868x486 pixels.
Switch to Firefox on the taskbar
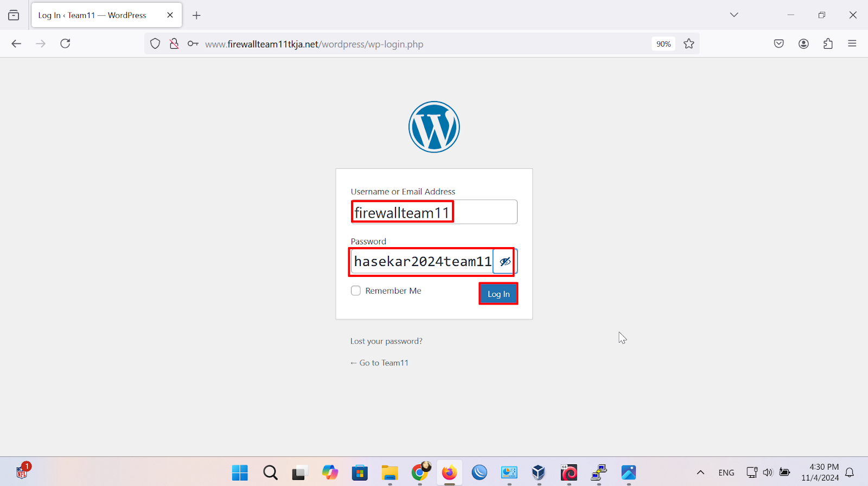click(x=449, y=472)
